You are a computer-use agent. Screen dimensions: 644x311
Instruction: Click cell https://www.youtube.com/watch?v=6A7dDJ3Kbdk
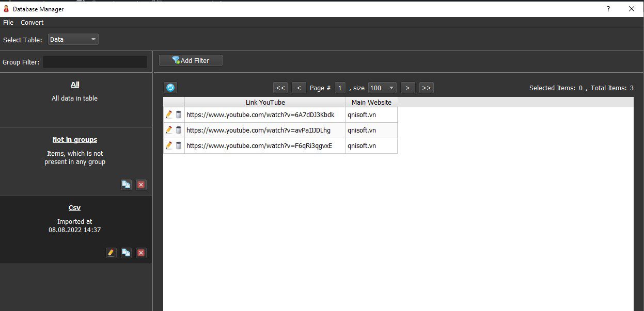(x=265, y=115)
